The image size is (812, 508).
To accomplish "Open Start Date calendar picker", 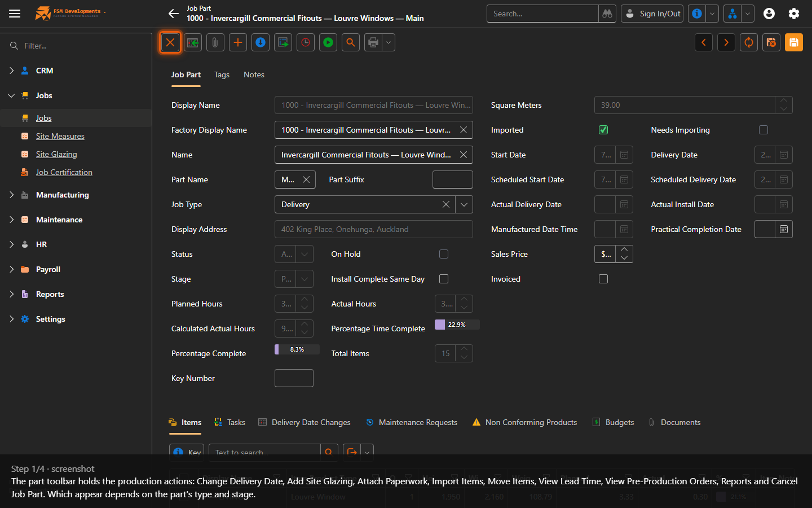I will coord(624,155).
